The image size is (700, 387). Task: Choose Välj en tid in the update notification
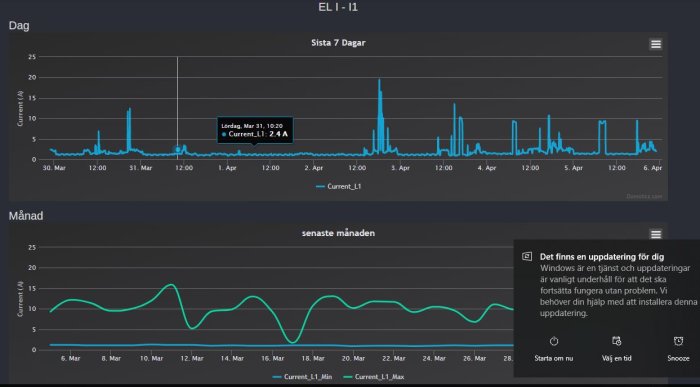[617, 358]
